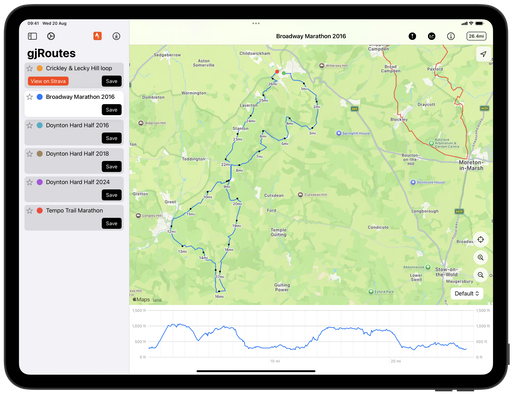Click the Sedgeberrow map label
This screenshot has height=394, width=512.
[x=167, y=55]
